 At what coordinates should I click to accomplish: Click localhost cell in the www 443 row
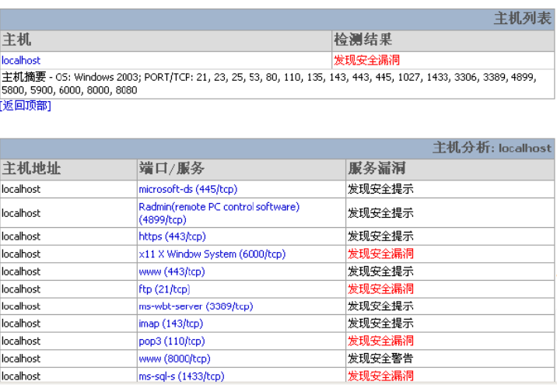pyautogui.click(x=21, y=271)
